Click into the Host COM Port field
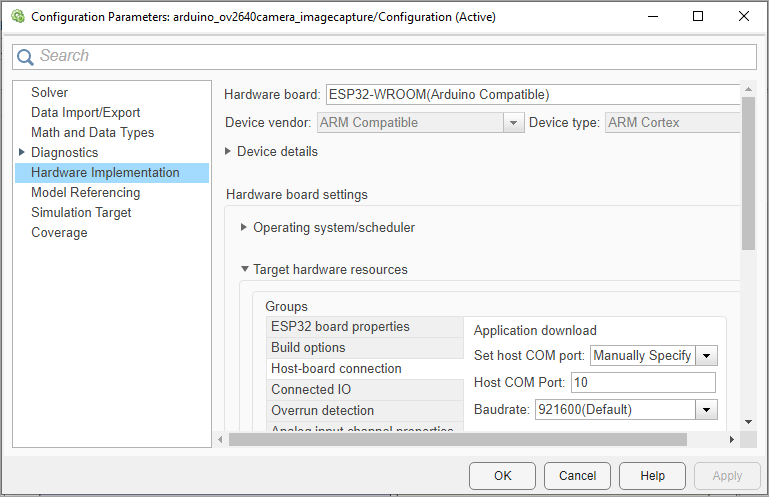 tap(642, 382)
